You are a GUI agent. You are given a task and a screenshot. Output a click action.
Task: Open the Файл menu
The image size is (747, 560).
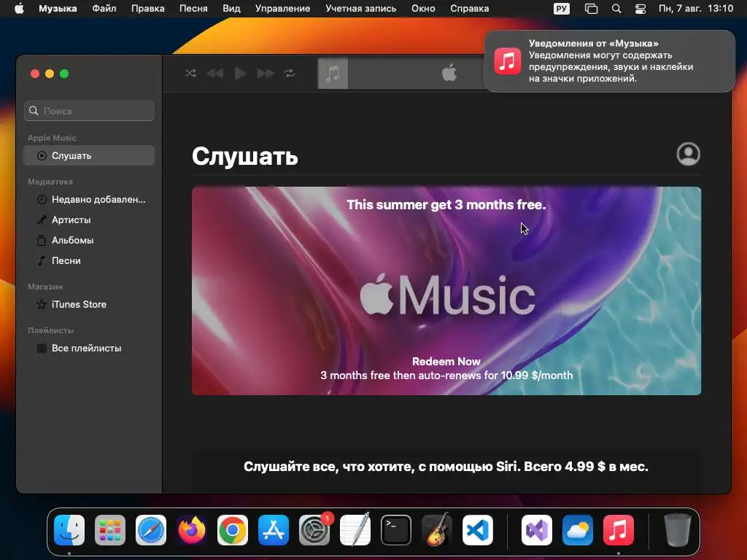coord(104,9)
